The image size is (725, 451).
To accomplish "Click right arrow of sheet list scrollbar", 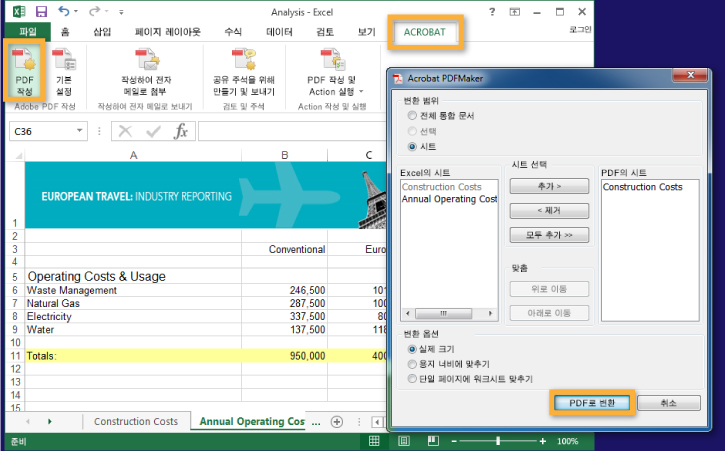I will pos(491,314).
